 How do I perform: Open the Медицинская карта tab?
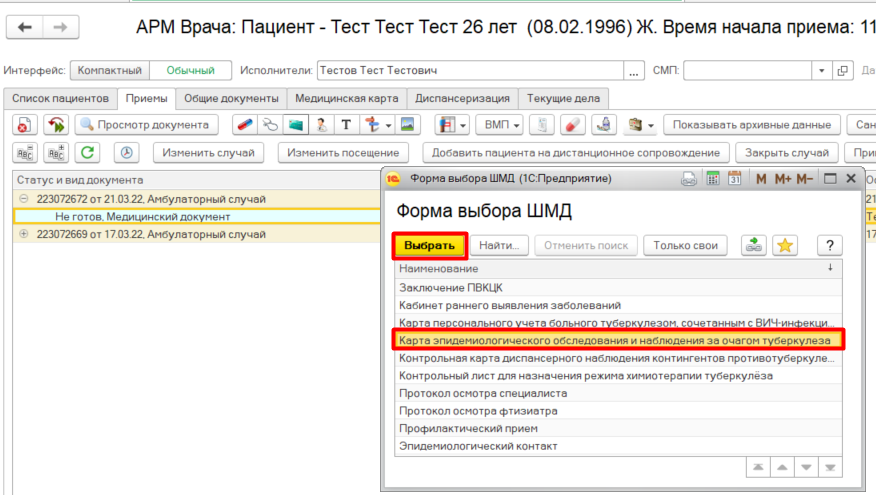point(346,99)
